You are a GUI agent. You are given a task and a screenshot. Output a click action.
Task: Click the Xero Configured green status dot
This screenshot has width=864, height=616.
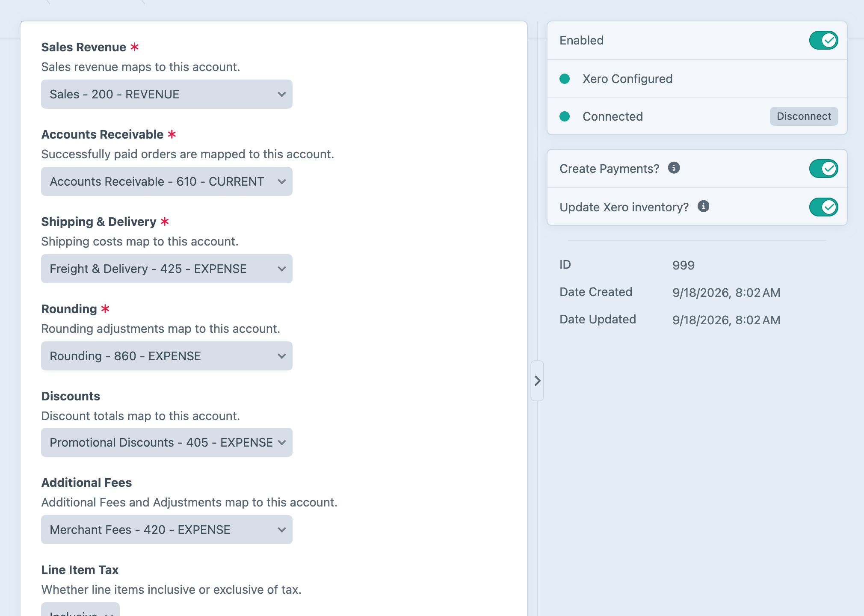click(565, 79)
